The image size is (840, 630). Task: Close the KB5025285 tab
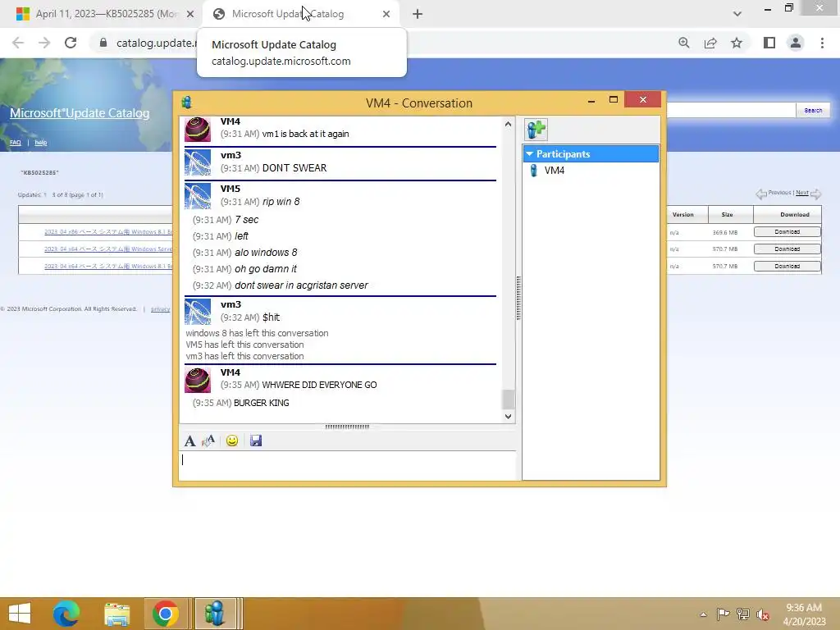190,14
